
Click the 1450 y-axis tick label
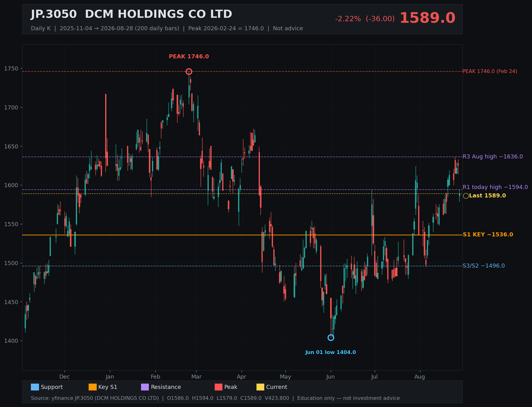click(x=11, y=302)
